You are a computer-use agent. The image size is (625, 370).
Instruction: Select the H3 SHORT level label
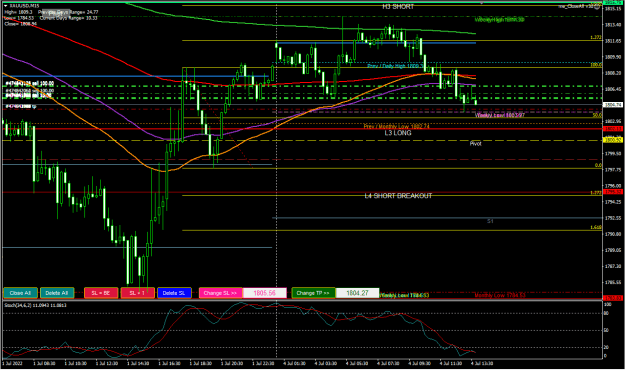pos(398,7)
